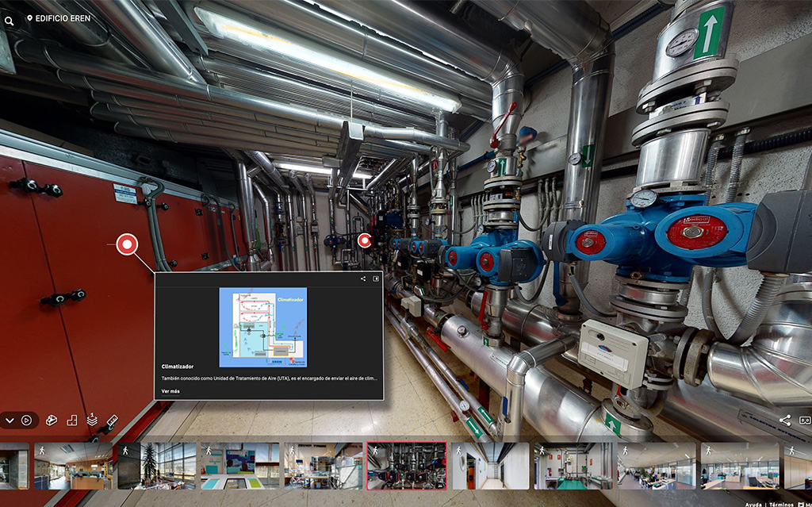Viewport: 812px width, 507px height.
Task: Open the search magnifier icon
Action: [x=10, y=21]
